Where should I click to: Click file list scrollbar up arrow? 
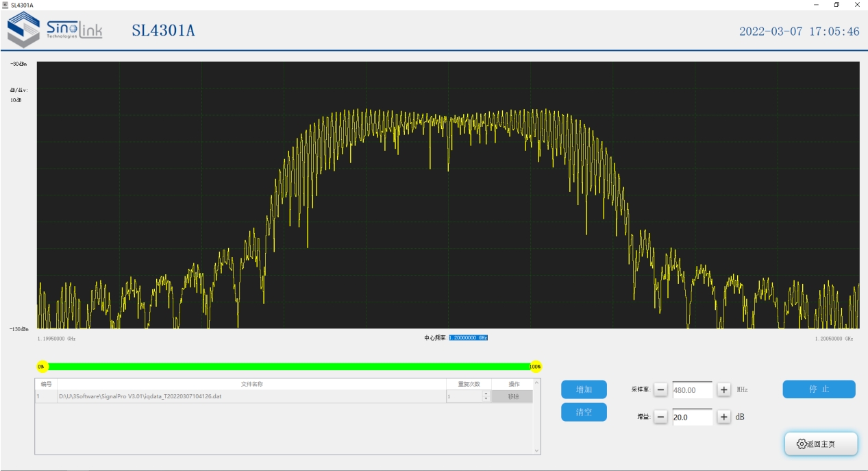click(x=536, y=383)
